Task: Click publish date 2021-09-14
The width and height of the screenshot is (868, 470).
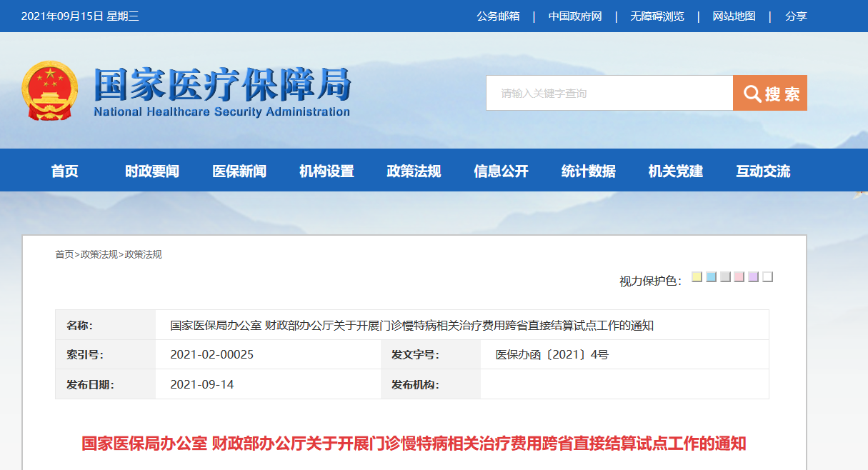Action: tap(202, 384)
